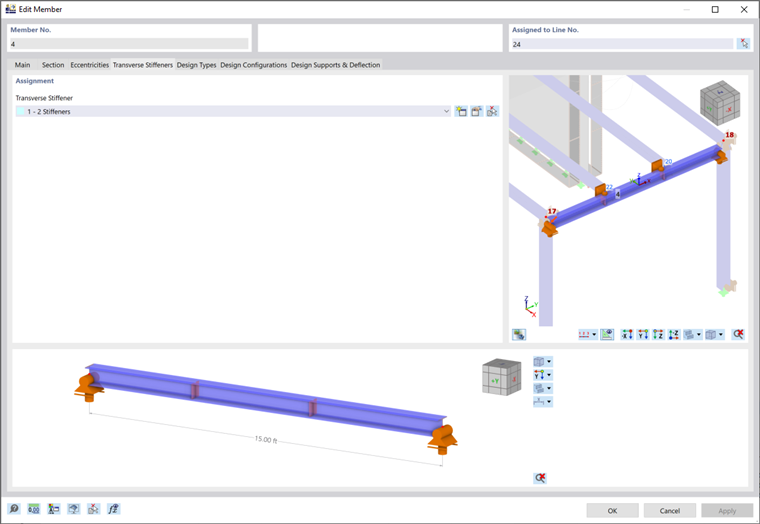
Task: Click the cyan color swatch of stiffener
Action: click(x=20, y=111)
